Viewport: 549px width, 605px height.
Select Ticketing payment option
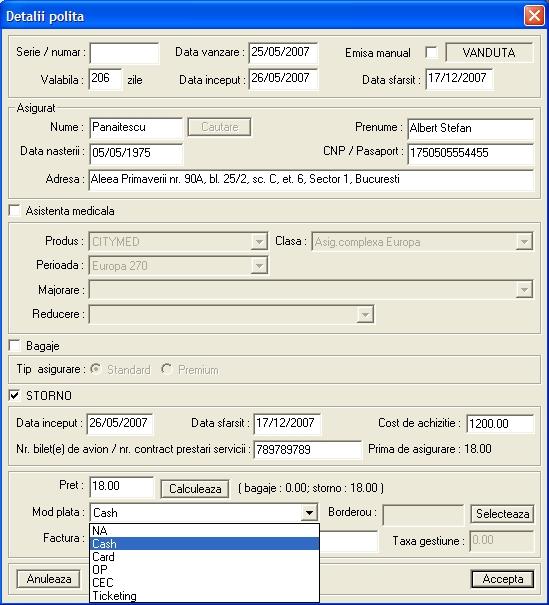[x=204, y=596]
